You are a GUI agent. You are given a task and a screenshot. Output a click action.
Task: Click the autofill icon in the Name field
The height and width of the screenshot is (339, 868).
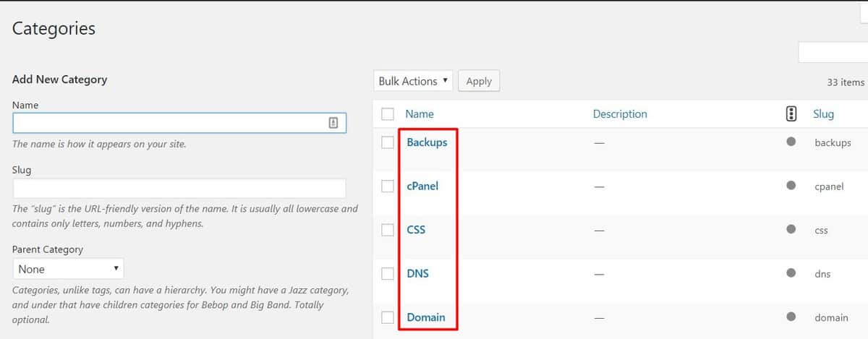[333, 123]
